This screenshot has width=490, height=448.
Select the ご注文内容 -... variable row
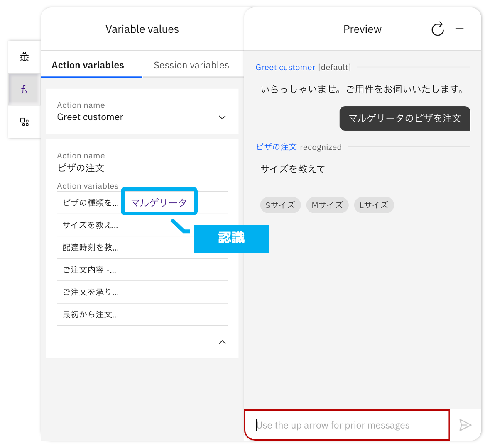(x=142, y=270)
